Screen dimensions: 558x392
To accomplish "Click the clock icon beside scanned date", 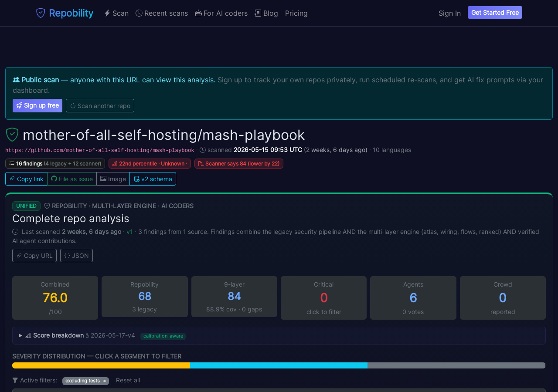I will coord(203,150).
